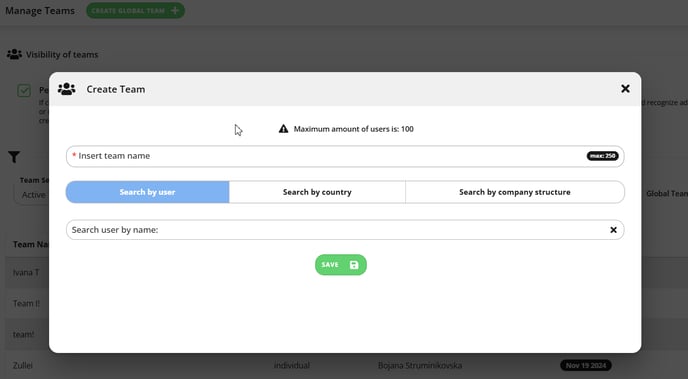Switch to Search by country tab
This screenshot has height=379, width=688.
[x=317, y=192]
